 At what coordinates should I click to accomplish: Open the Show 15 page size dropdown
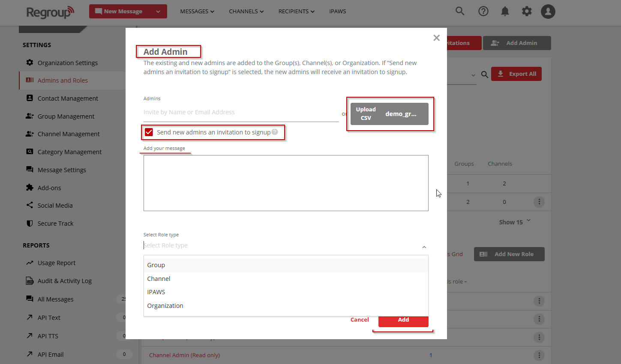coord(515,222)
